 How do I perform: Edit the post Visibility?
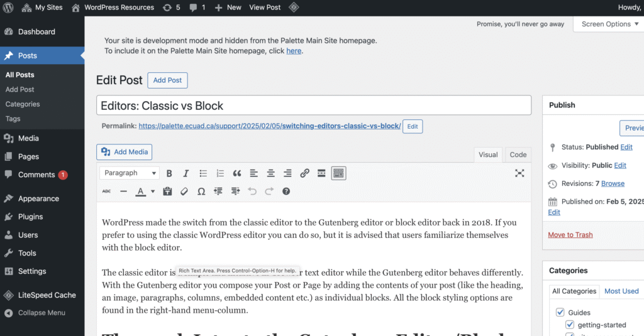click(x=620, y=165)
